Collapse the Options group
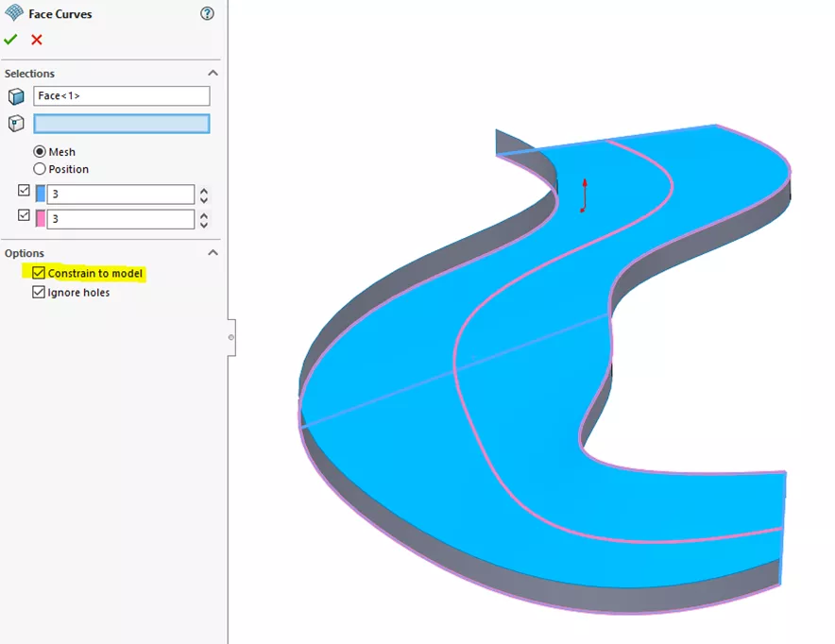 (x=213, y=253)
